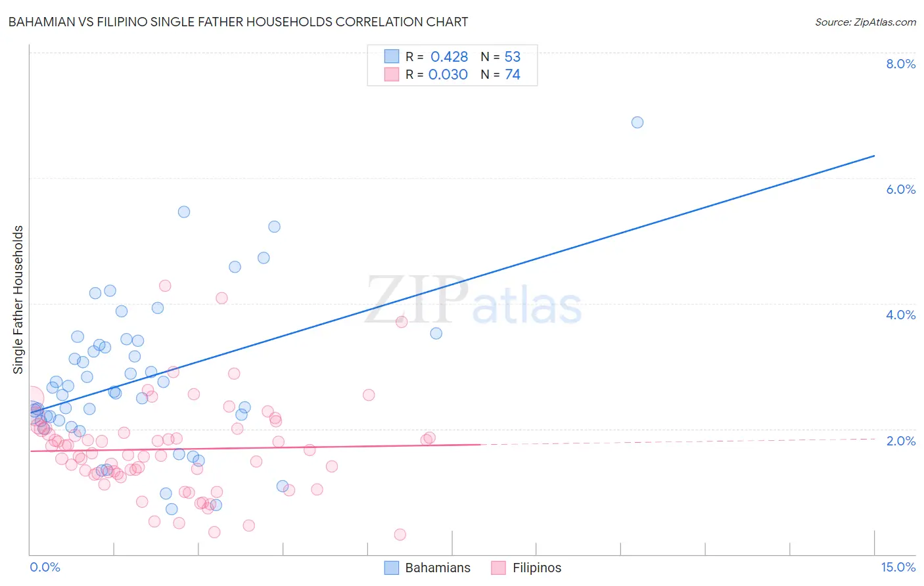Click the highest Bahamian outlier point near 7%
Viewport: 924px width, 586px height.
coord(637,122)
